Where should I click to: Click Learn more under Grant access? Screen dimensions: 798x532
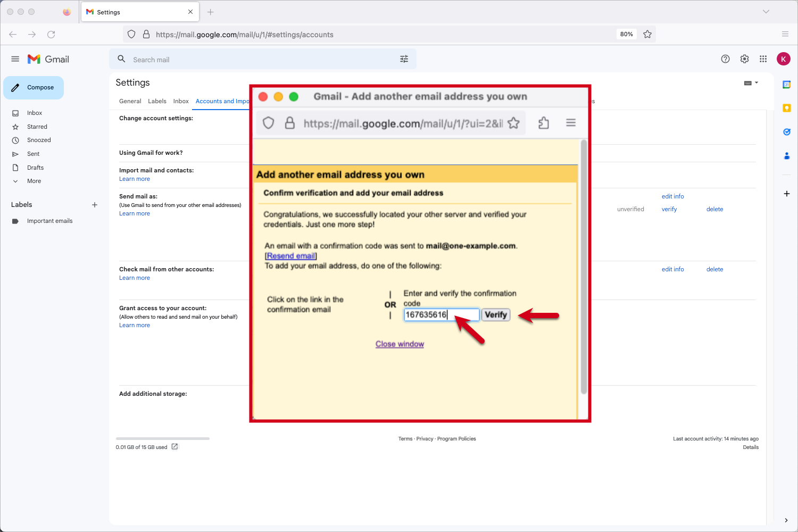pos(135,326)
